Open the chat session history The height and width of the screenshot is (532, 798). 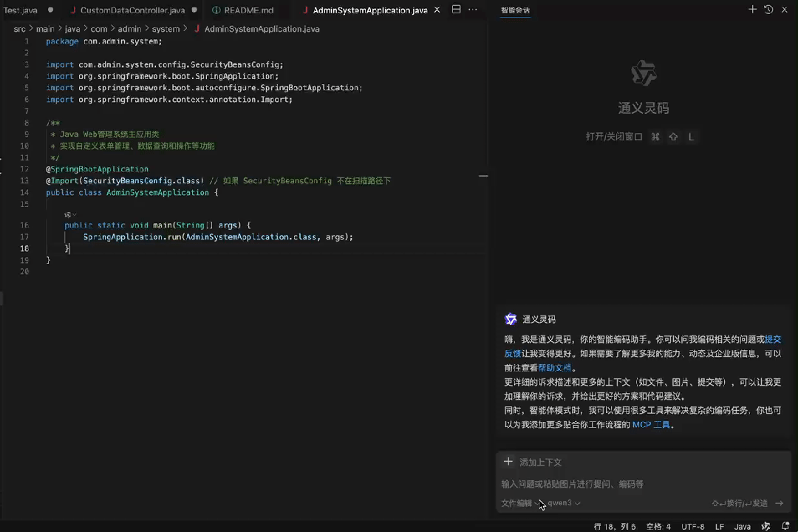768,10
